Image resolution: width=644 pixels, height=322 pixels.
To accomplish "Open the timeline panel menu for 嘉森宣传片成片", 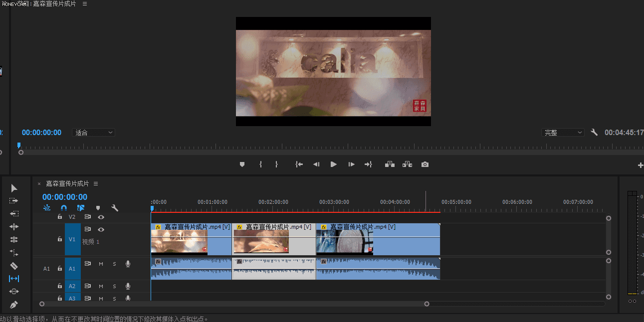I will tap(96, 183).
